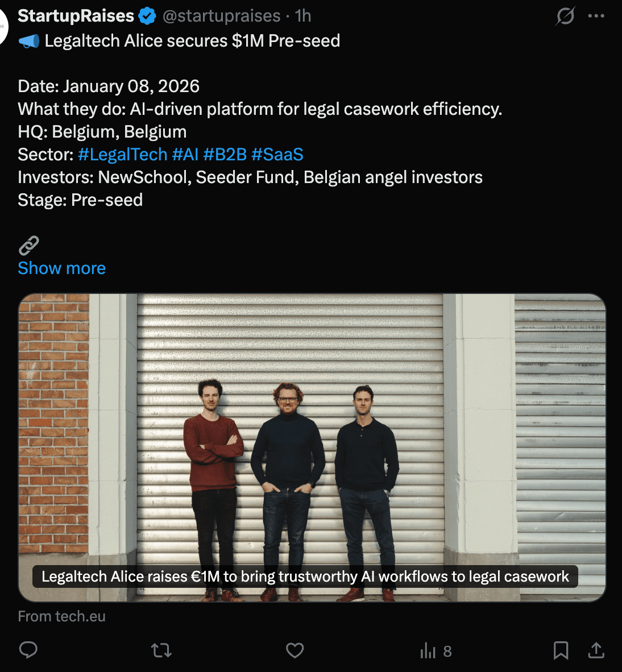Open StartupRaises profile name
Screen dimensions: 622x672
click(x=76, y=16)
